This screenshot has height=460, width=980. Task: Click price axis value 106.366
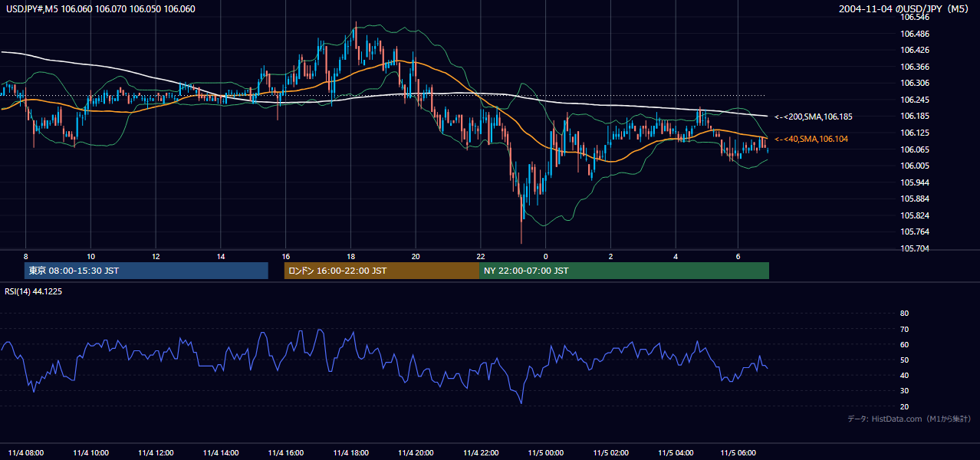(x=916, y=67)
